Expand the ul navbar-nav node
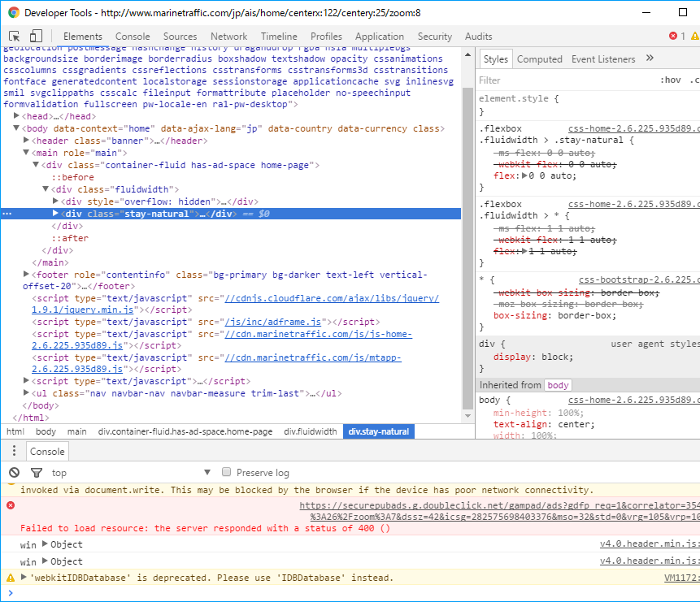700x602 pixels. 26,392
